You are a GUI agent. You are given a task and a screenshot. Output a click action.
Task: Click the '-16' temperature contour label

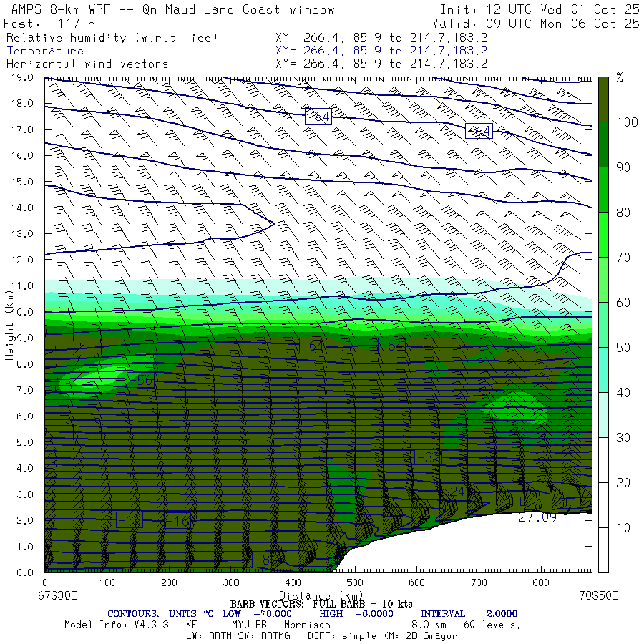pyautogui.click(x=179, y=521)
